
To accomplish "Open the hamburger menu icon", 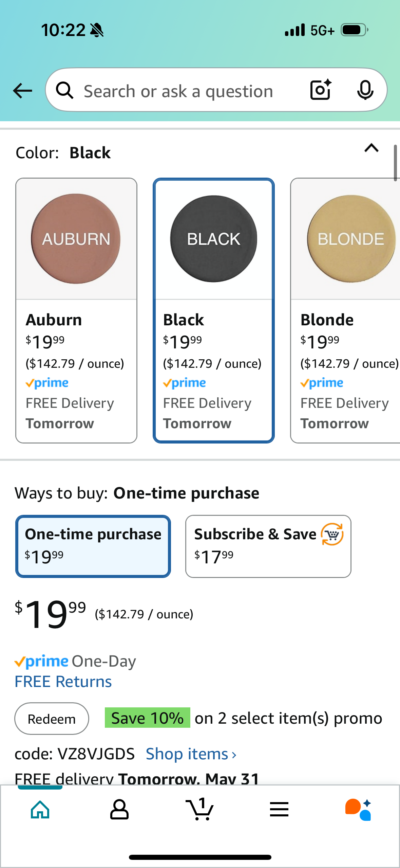I will (x=279, y=810).
